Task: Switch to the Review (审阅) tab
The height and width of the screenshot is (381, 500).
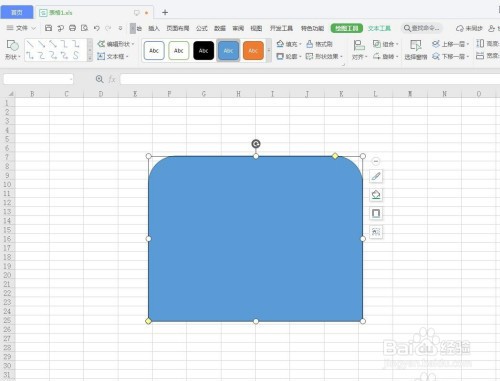Action: click(x=238, y=28)
